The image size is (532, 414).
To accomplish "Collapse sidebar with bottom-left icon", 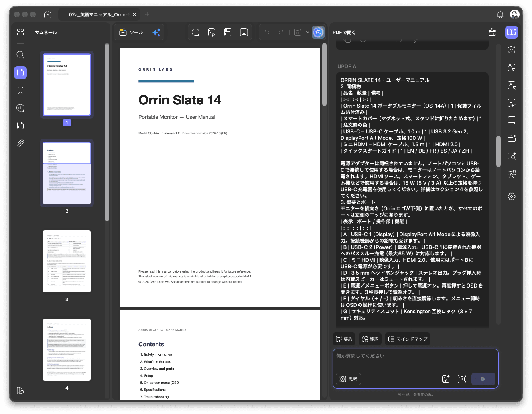I will pyautogui.click(x=20, y=391).
